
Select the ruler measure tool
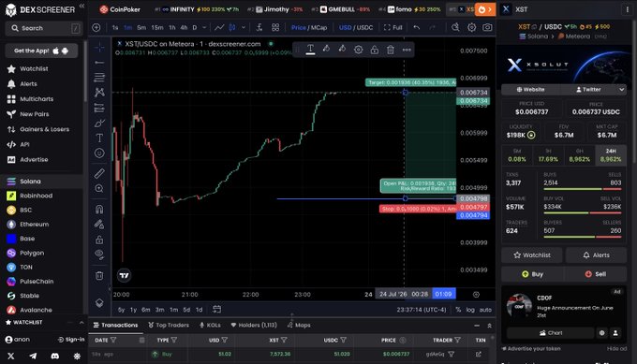[x=99, y=173]
